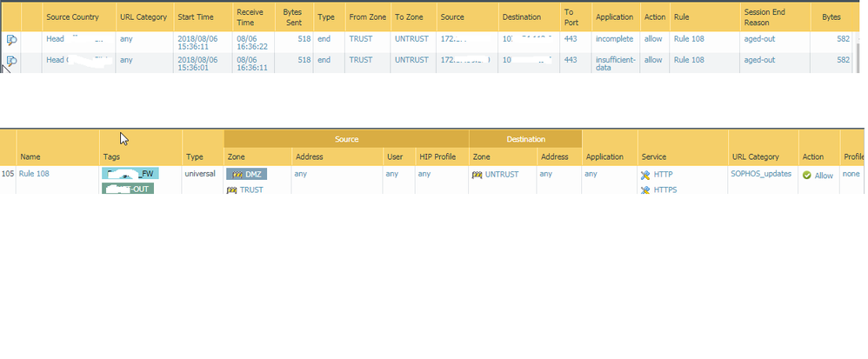Image resolution: width=868 pixels, height=359 pixels.
Task: Click the Destination group header in policy table
Action: 525,139
